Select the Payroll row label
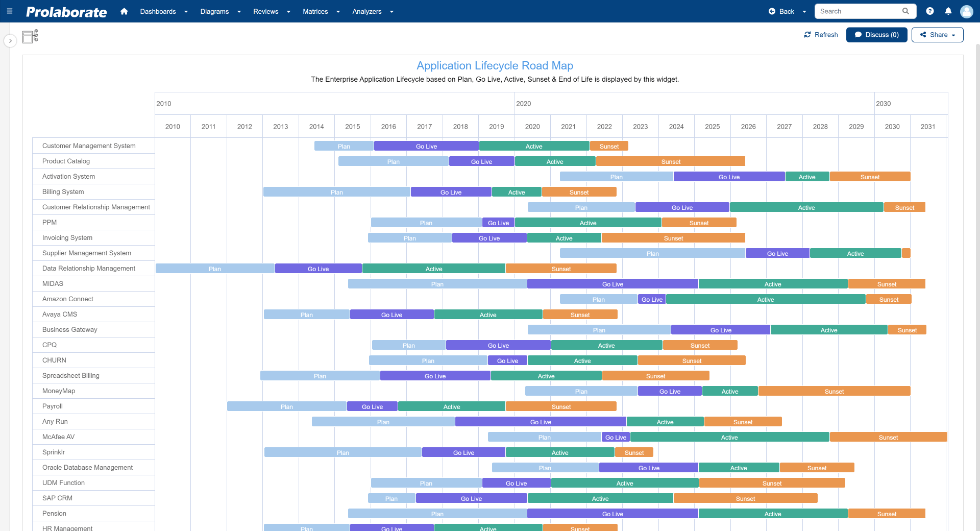The width and height of the screenshot is (980, 531). (x=53, y=406)
